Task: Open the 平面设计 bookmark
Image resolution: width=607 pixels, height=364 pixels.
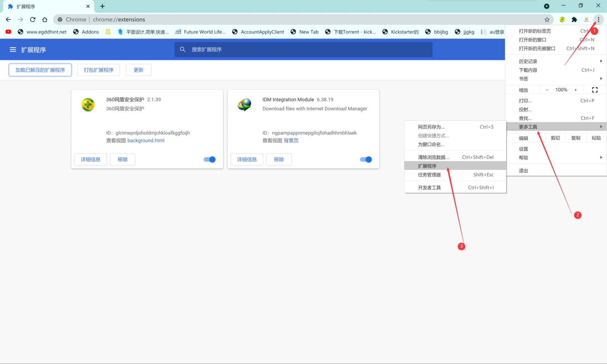Action: pyautogui.click(x=143, y=32)
